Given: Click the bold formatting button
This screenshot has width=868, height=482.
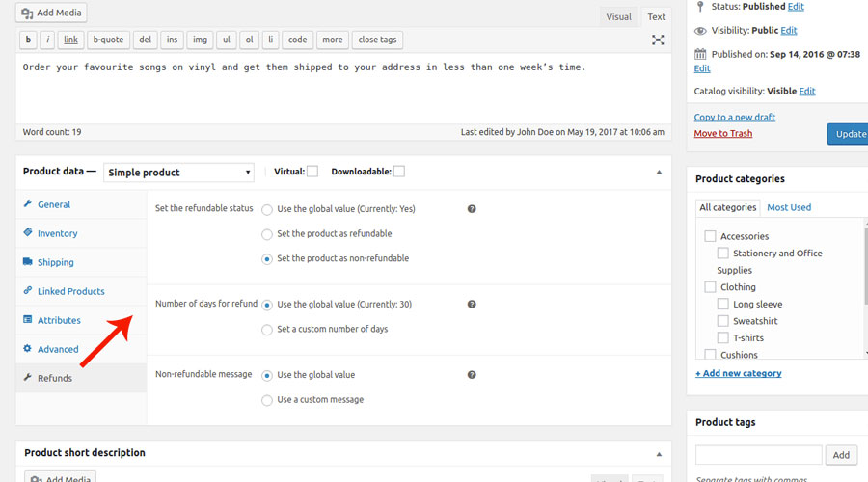Looking at the screenshot, I should coord(29,40).
